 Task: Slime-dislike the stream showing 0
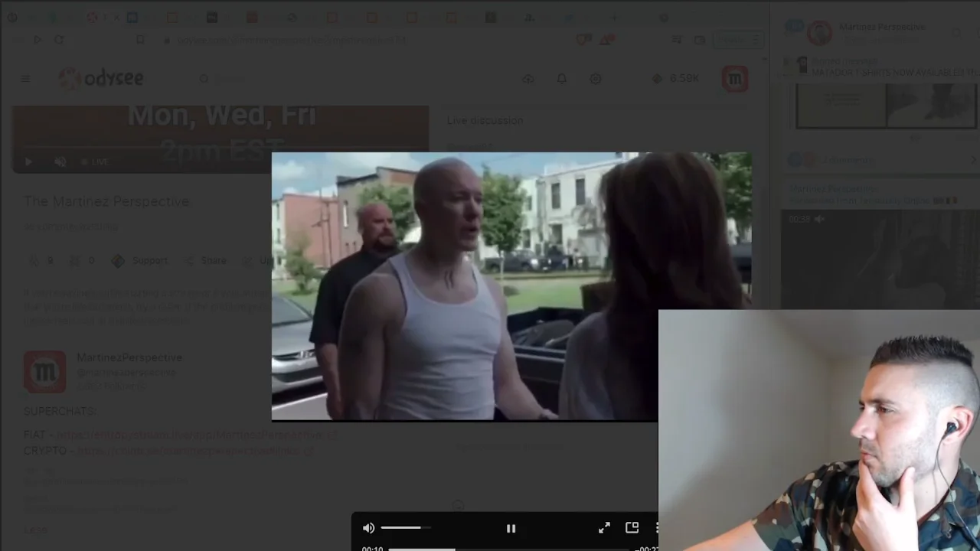point(82,261)
